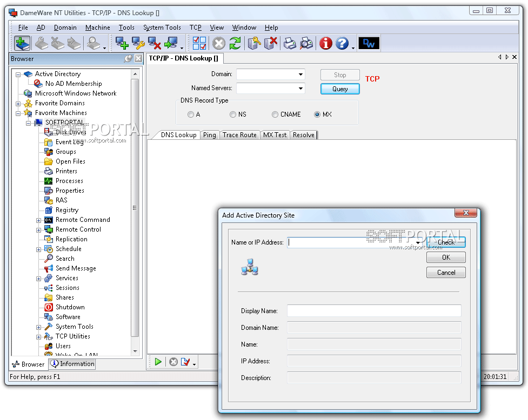The image size is (528, 420).
Task: Select the Replication tree item
Action: 71,239
